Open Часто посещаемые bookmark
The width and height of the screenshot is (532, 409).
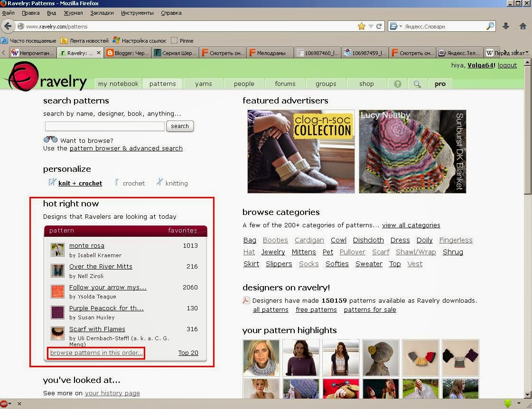pyautogui.click(x=28, y=41)
